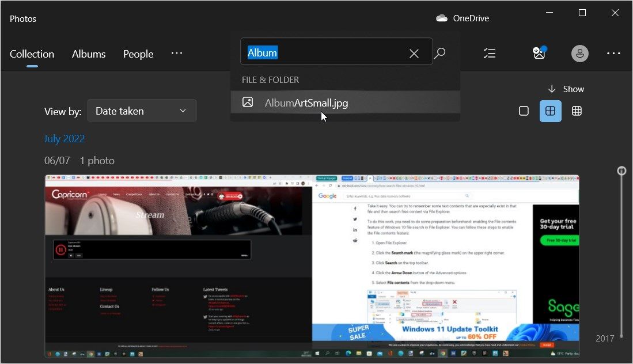Open the July 2022 date link
Screen dimensions: 633x364
[65, 139]
